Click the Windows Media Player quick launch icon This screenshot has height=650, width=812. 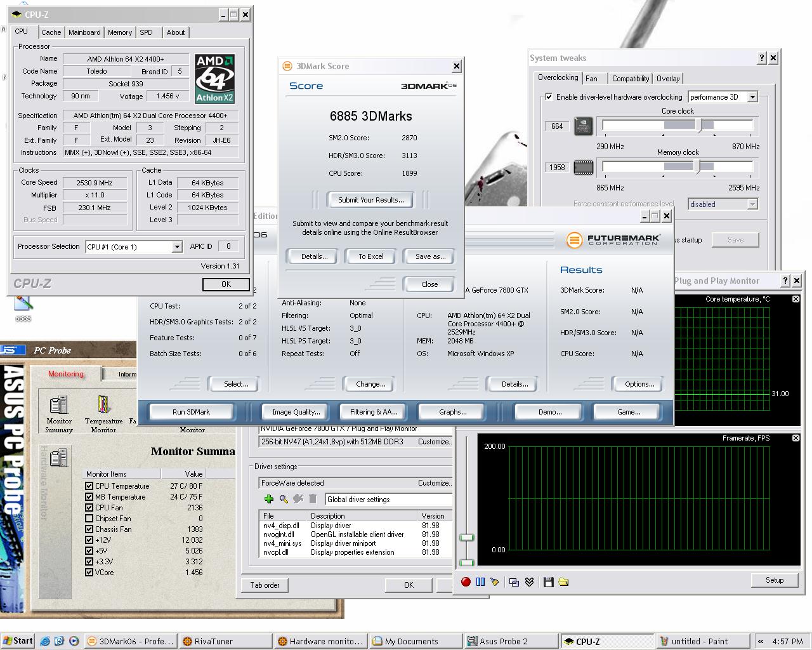click(x=74, y=641)
